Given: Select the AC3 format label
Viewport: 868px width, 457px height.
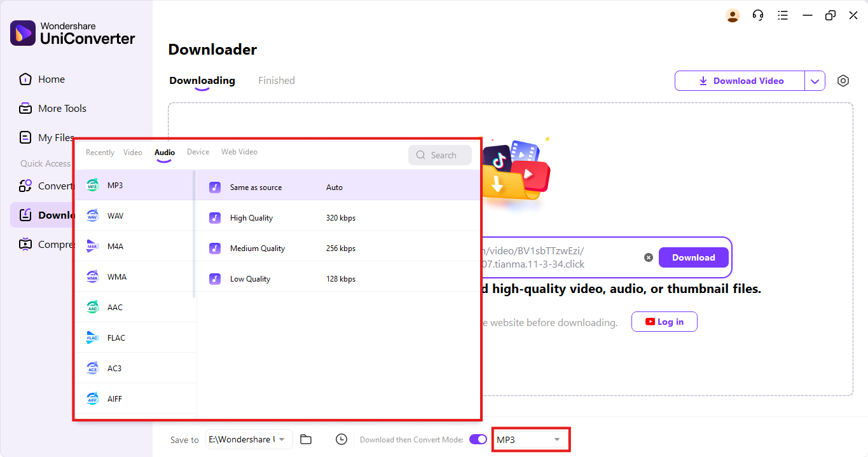Looking at the screenshot, I should tap(114, 369).
